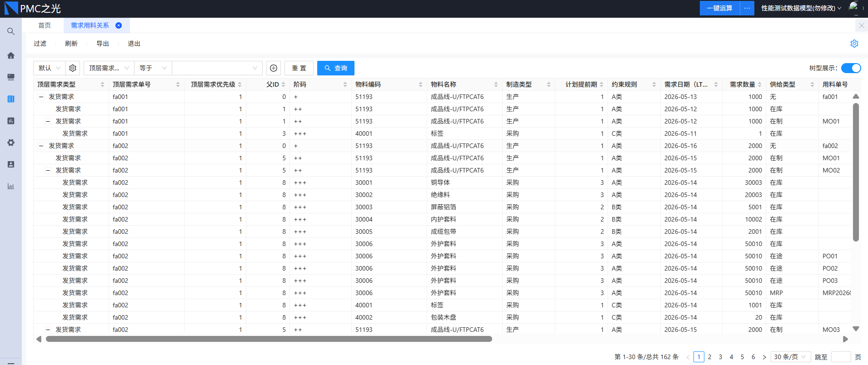Screen dimensions: 868x365
Task: Sort by 约束规则 column arrows
Action: point(654,84)
